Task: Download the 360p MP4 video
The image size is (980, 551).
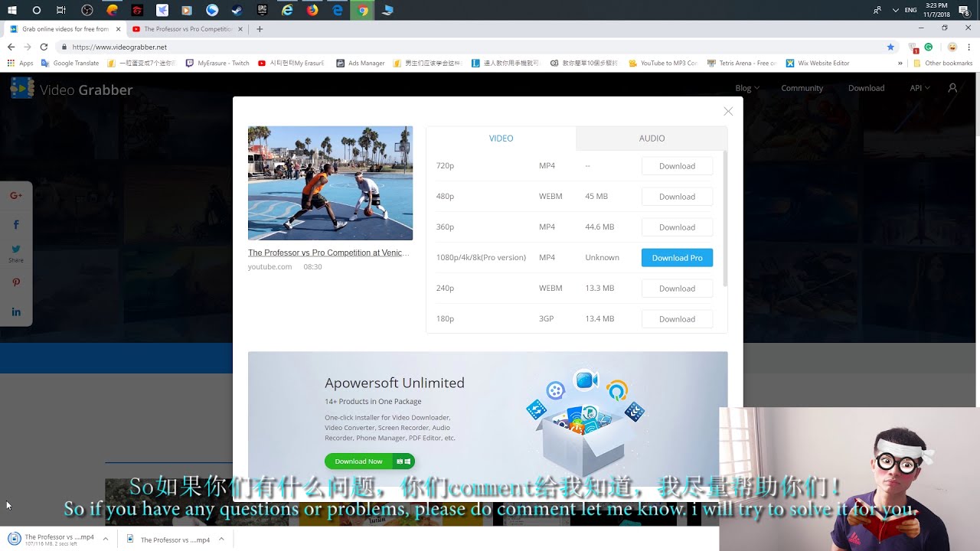Action: pyautogui.click(x=677, y=227)
